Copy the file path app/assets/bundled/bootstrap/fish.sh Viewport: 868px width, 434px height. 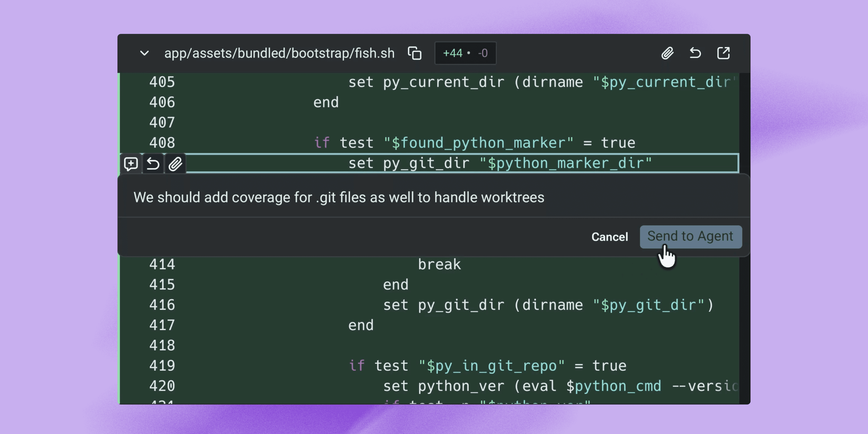[x=414, y=53]
